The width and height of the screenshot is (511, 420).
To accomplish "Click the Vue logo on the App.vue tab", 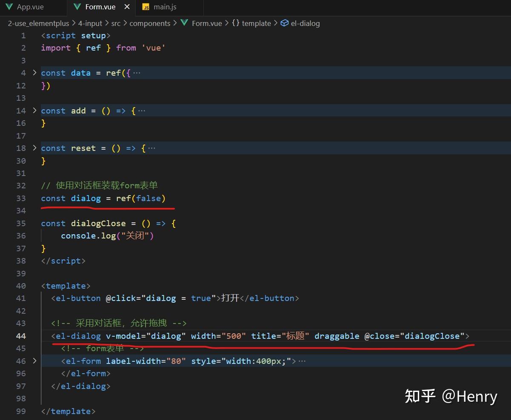I will (9, 6).
